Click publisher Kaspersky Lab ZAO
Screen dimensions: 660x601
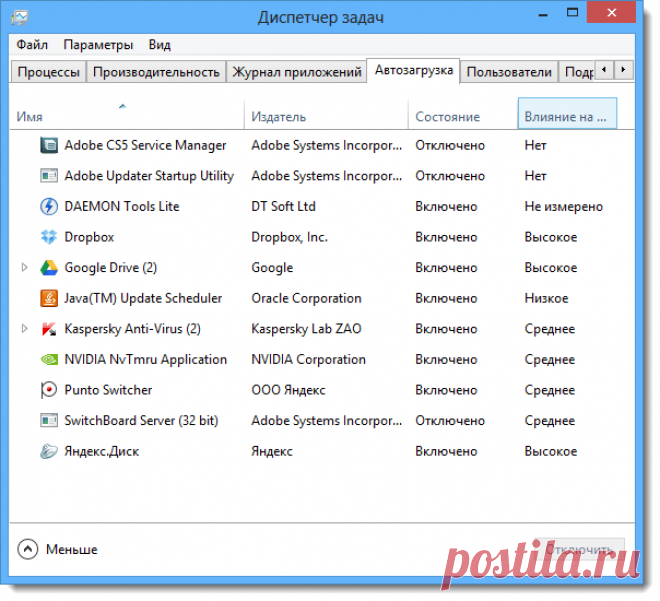pyautogui.click(x=306, y=329)
